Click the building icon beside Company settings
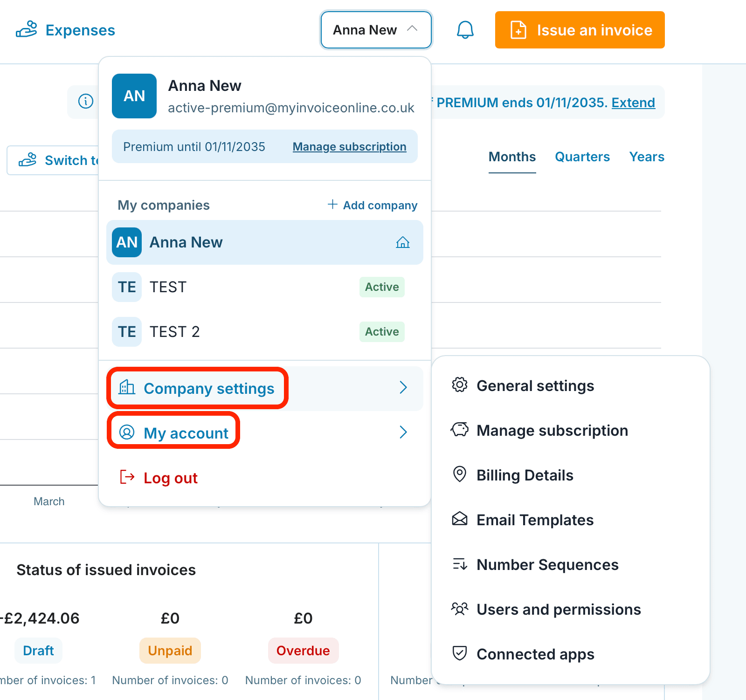 (x=127, y=387)
